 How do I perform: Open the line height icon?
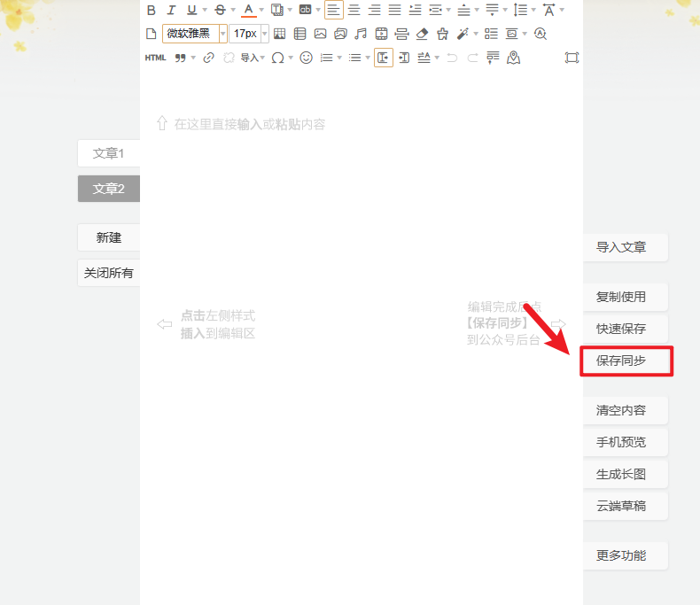click(520, 10)
